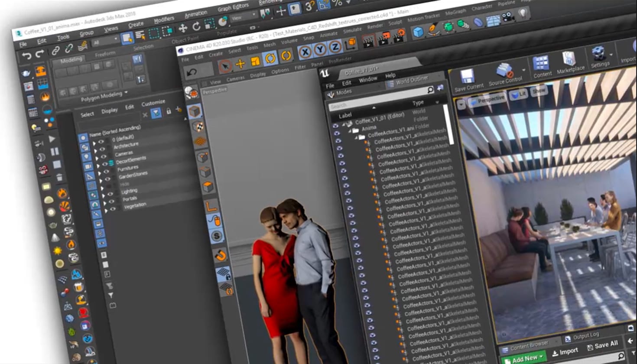This screenshot has height=364, width=637.
Task: Open the Modifiers menu in 3ds Max
Action: click(164, 20)
